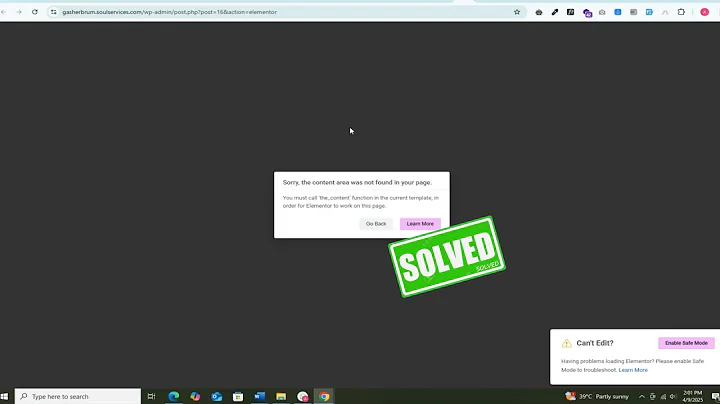Open File Explorer from the taskbar

coord(281,396)
